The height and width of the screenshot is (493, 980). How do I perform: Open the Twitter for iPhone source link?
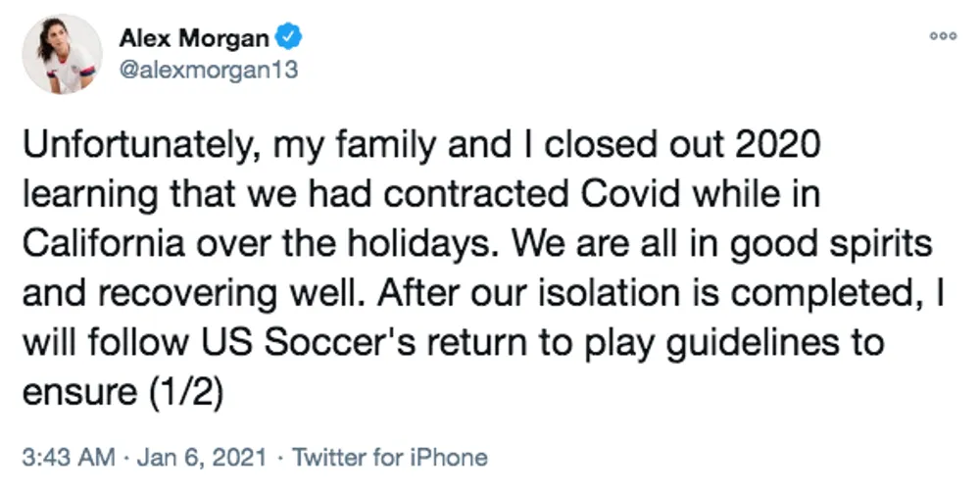pos(390,458)
